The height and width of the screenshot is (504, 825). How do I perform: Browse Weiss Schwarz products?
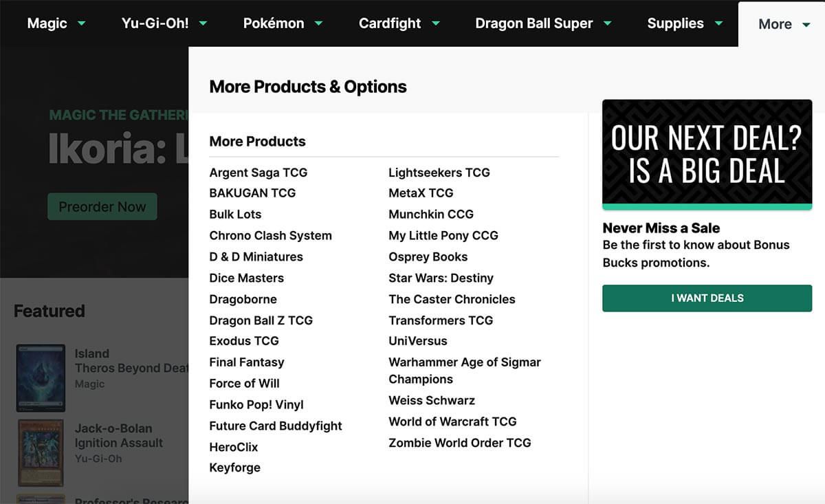pos(432,401)
